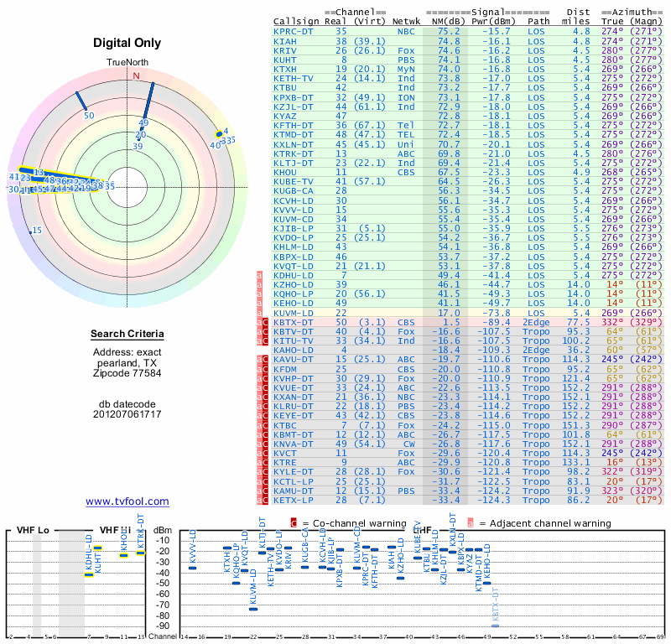
Task: Select KUVM-CD callsign in the table
Action: (x=293, y=219)
